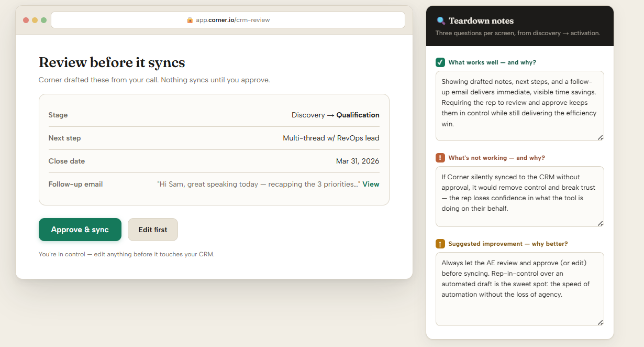Image resolution: width=644 pixels, height=347 pixels.
Task: Click the orange up-arrow icon by Suggested improvement
Action: pos(440,244)
